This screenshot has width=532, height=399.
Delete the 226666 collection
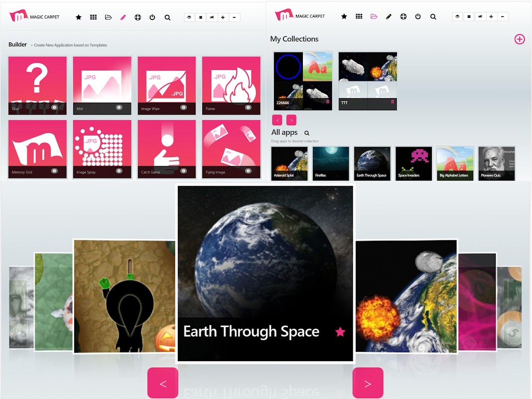point(328,102)
